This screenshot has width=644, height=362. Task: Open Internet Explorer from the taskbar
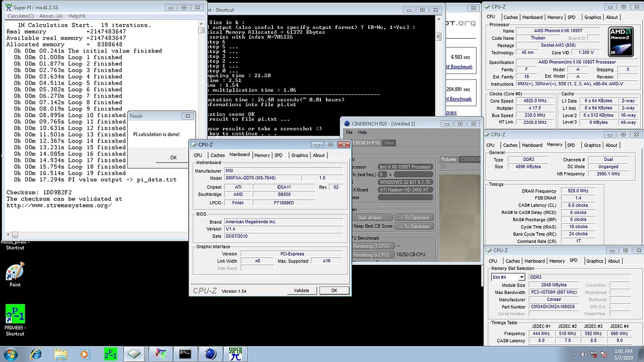point(36,354)
